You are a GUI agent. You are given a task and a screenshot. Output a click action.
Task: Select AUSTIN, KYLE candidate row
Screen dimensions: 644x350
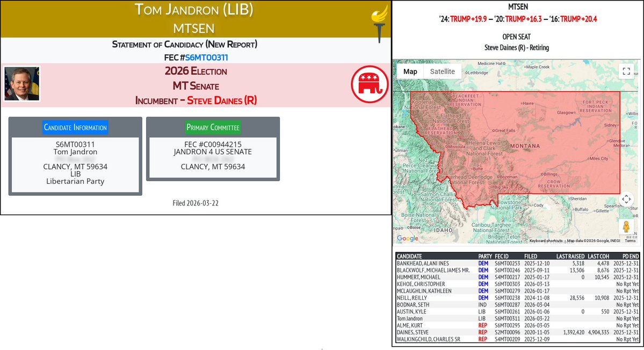click(x=517, y=312)
